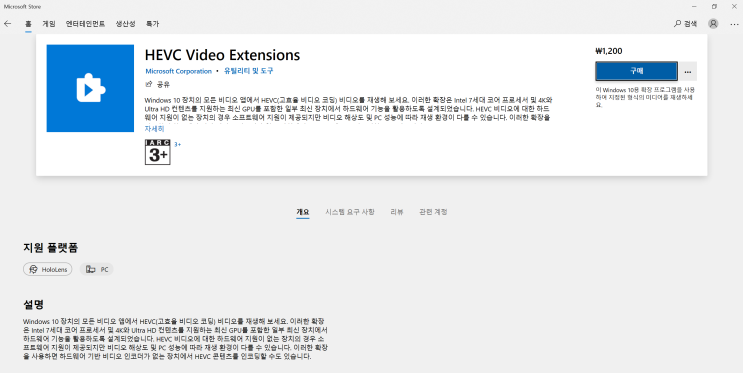
Task: Click the HEVC Video Extensions app icon
Action: [90, 88]
